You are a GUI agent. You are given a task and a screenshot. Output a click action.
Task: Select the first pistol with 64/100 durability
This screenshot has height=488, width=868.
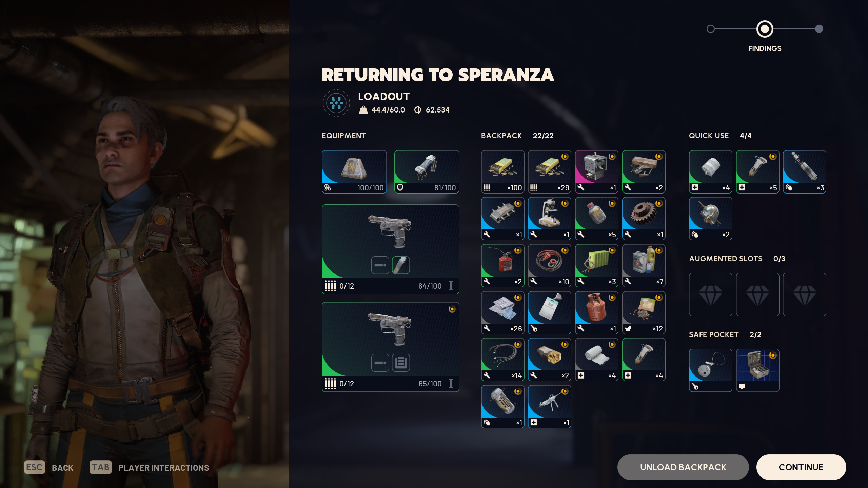coord(390,249)
